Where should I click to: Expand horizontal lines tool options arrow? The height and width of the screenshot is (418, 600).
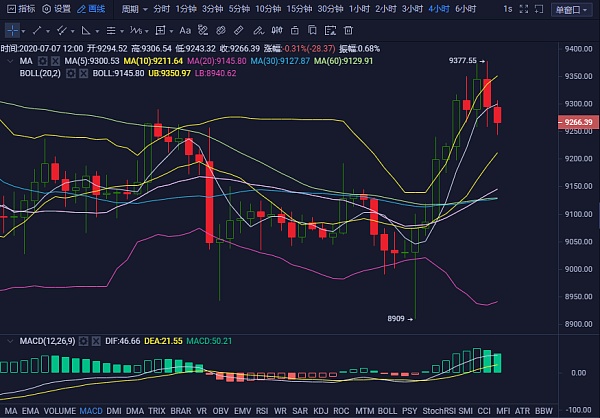coord(122,31)
